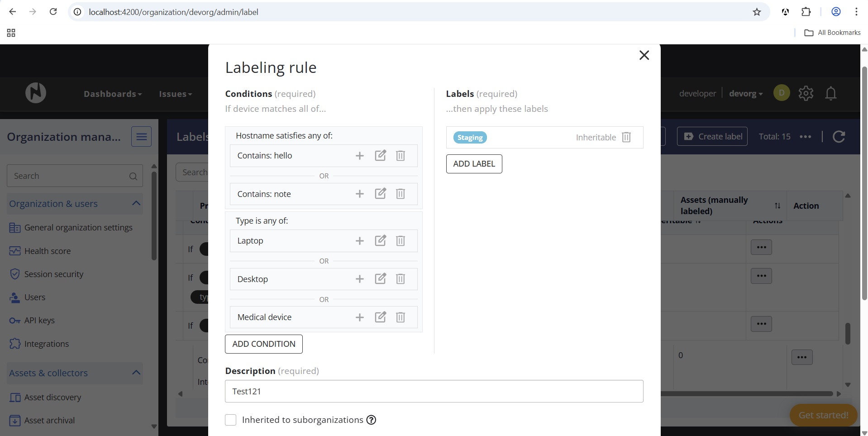Click the Description field containing Test121
Image resolution: width=868 pixels, height=436 pixels.
(434, 391)
